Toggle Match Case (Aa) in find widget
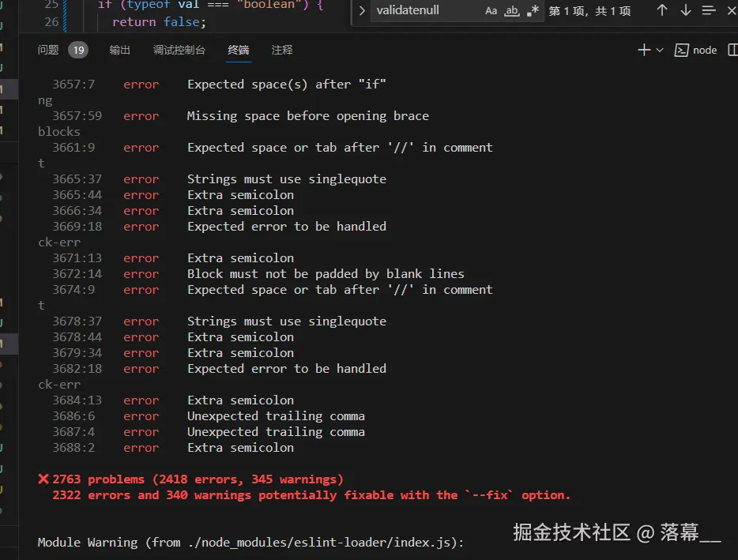This screenshot has height=560, width=738. pyautogui.click(x=491, y=11)
